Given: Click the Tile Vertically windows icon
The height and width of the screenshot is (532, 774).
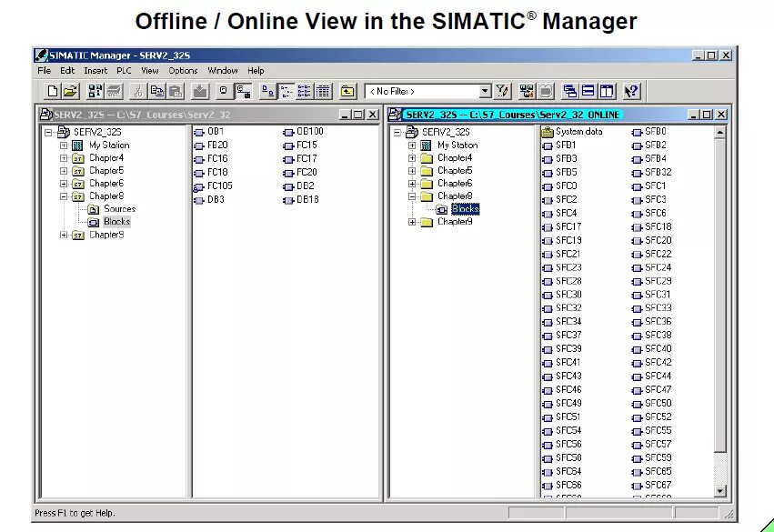Looking at the screenshot, I should point(608,91).
